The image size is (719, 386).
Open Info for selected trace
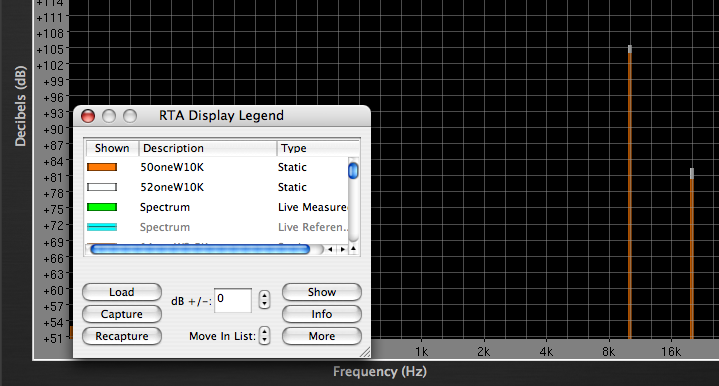(x=321, y=314)
